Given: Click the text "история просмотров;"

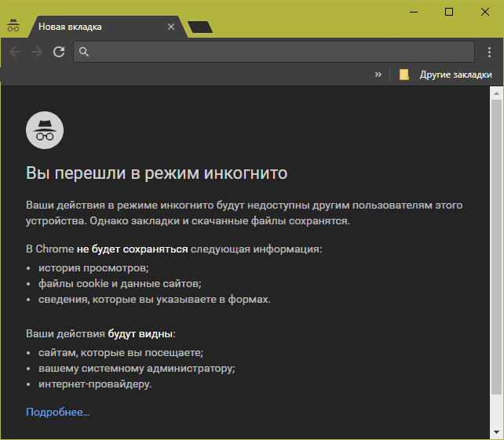Looking at the screenshot, I should pyautogui.click(x=93, y=268).
